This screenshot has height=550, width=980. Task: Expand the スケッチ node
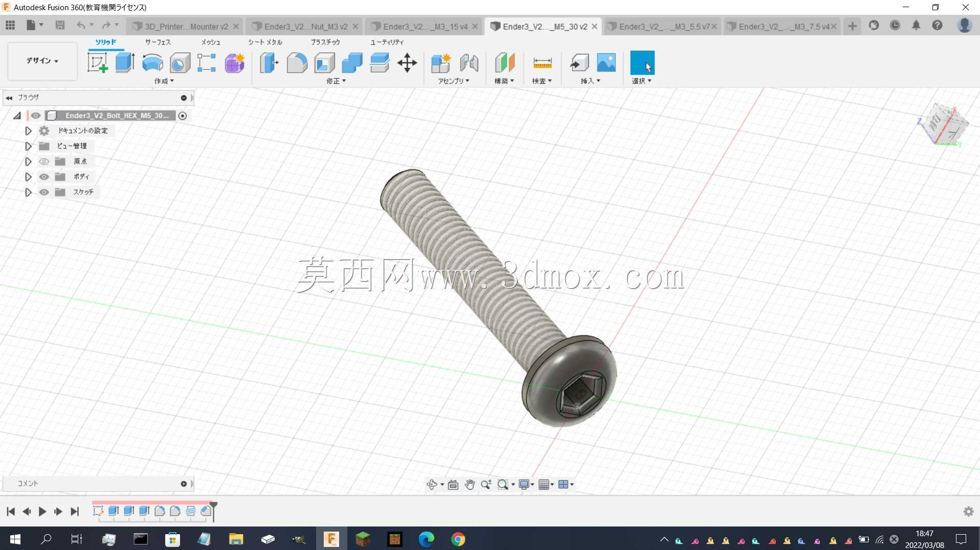[x=28, y=192]
